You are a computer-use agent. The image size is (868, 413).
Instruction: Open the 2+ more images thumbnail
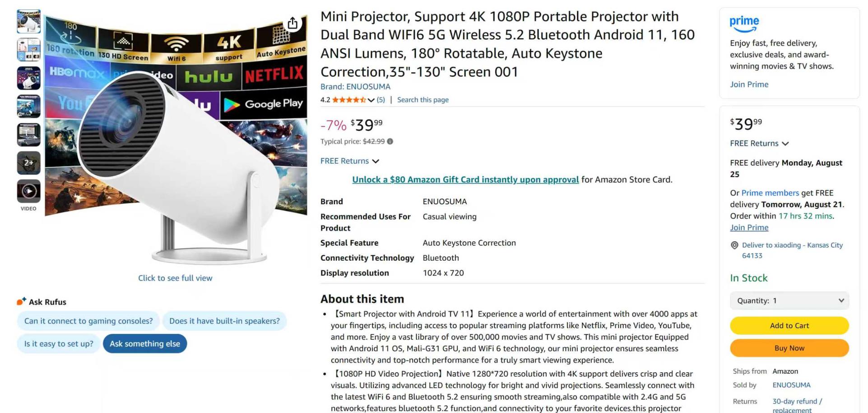[x=28, y=163]
